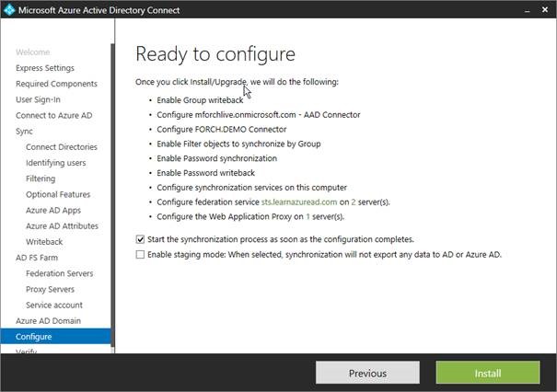The height and width of the screenshot is (392, 557).
Task: Click the 'Enable Group writeback' bullet text
Action: [x=200, y=100]
